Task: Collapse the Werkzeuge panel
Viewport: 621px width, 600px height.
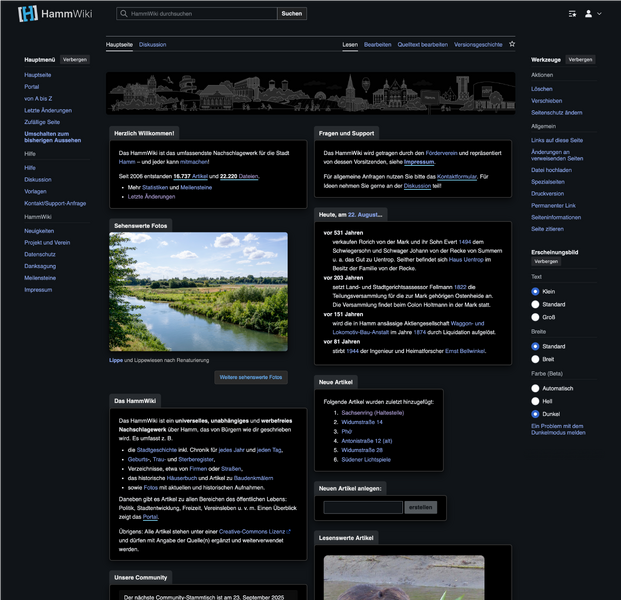Action: click(x=580, y=60)
